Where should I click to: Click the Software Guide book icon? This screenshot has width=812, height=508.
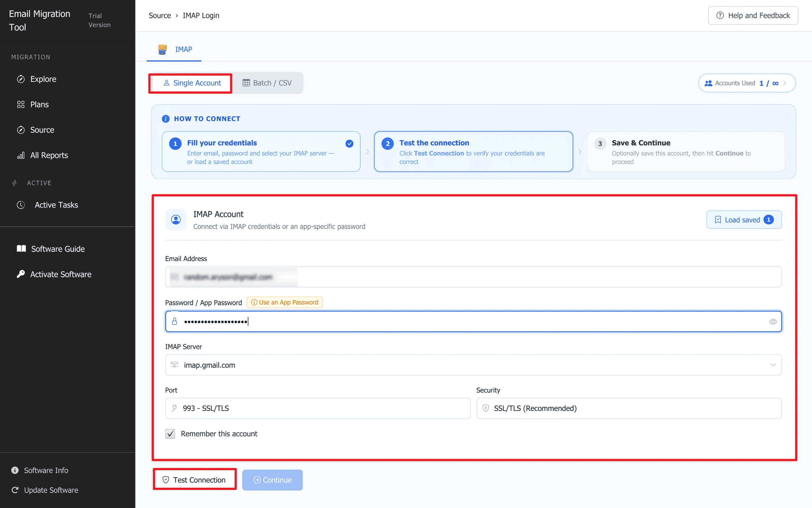coord(21,249)
